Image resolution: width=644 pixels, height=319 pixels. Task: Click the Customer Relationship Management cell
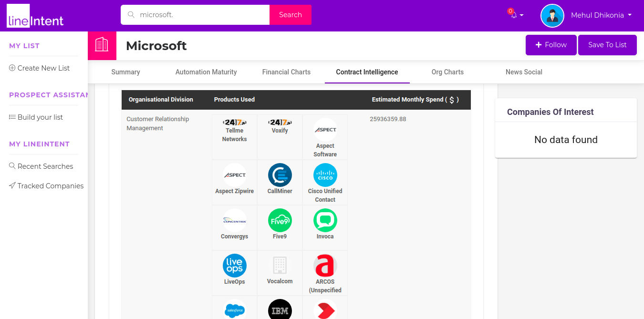pos(157,123)
